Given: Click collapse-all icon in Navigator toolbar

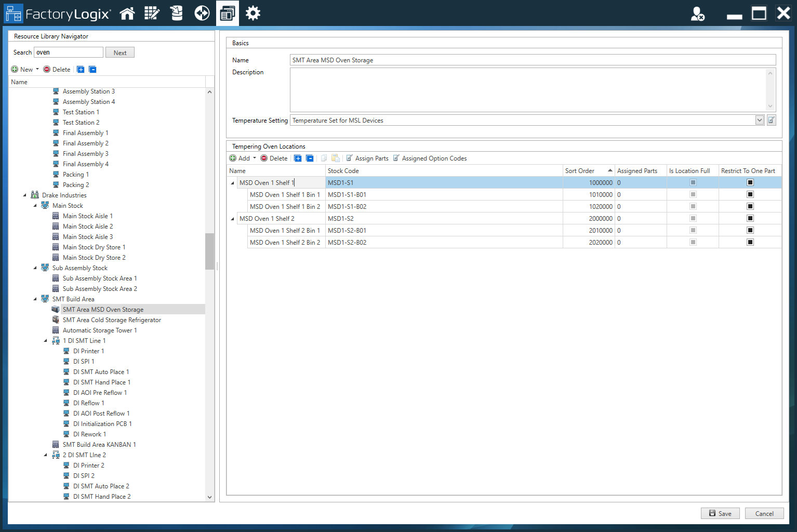Looking at the screenshot, I should 92,70.
